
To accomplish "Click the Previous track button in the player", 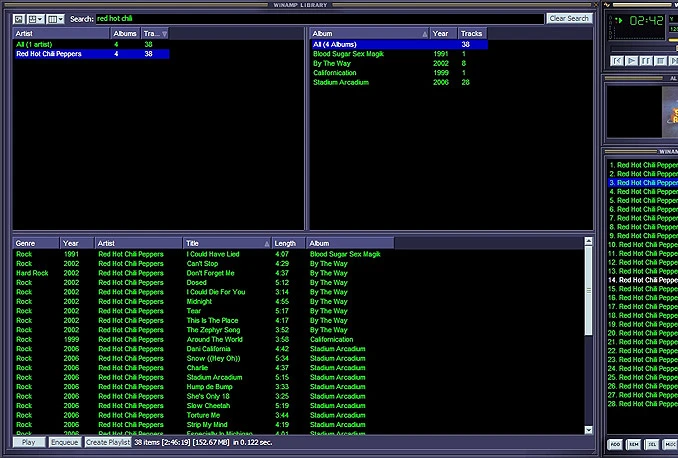I will click(617, 61).
